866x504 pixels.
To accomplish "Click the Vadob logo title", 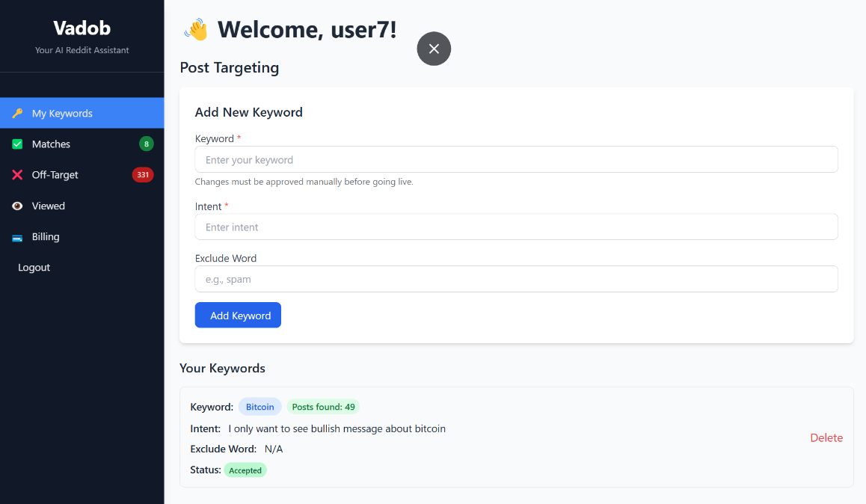I will [x=82, y=28].
